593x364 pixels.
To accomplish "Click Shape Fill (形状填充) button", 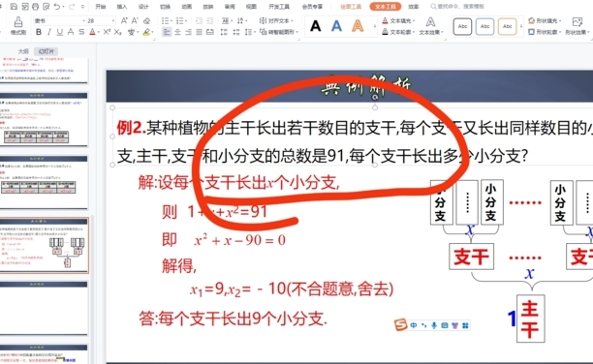I will [x=545, y=20].
